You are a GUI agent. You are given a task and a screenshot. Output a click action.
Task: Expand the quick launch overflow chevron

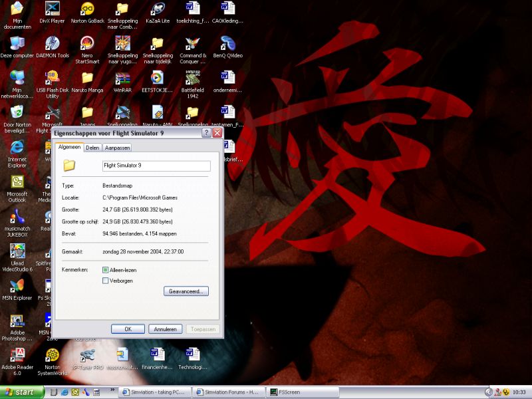(x=112, y=390)
